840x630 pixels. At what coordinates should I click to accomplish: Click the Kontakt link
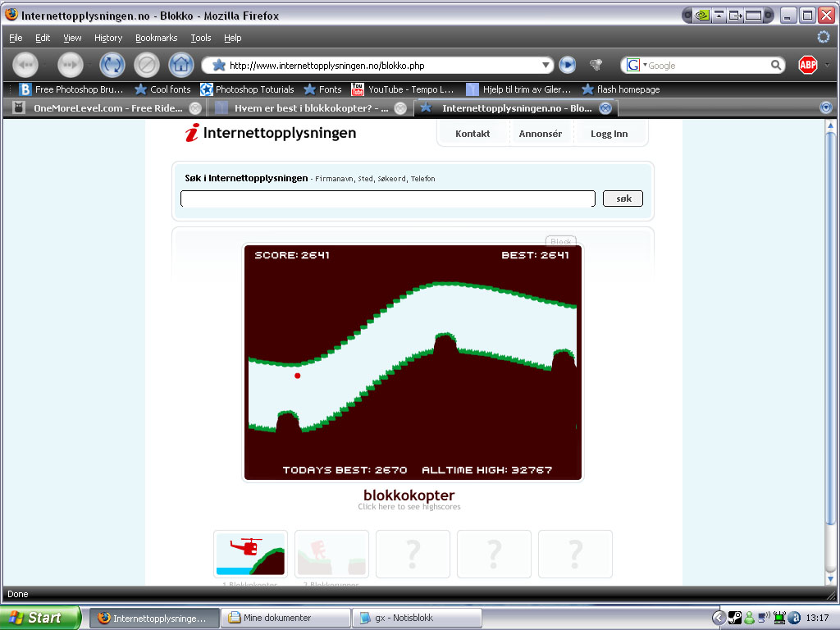[472, 134]
